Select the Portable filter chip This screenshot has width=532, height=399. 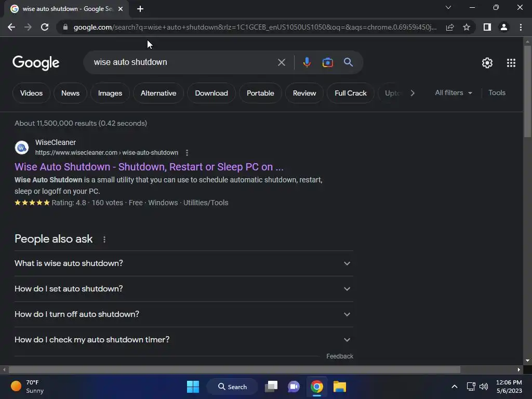click(260, 93)
